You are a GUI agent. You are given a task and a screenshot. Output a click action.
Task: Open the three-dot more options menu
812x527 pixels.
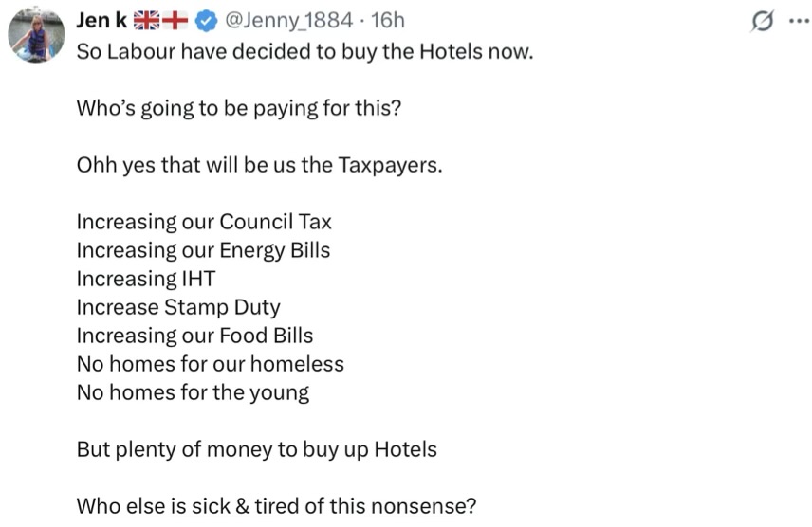(799, 21)
